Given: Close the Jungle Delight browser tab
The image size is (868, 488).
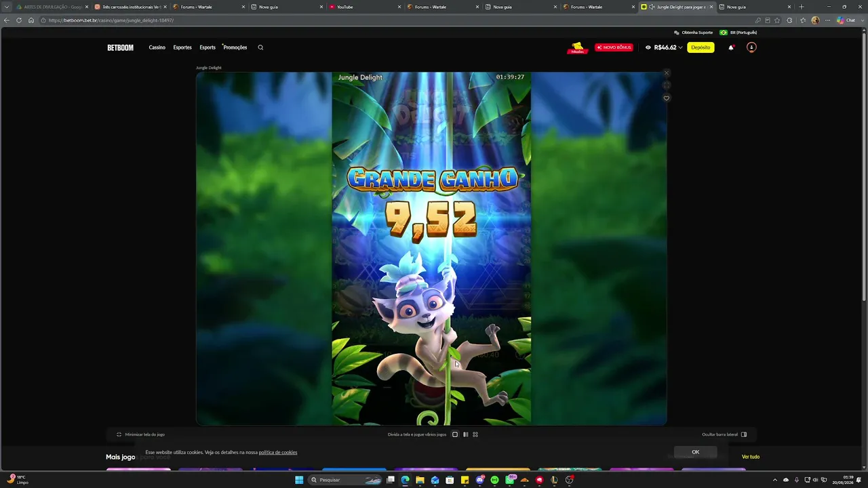Looking at the screenshot, I should (x=711, y=7).
